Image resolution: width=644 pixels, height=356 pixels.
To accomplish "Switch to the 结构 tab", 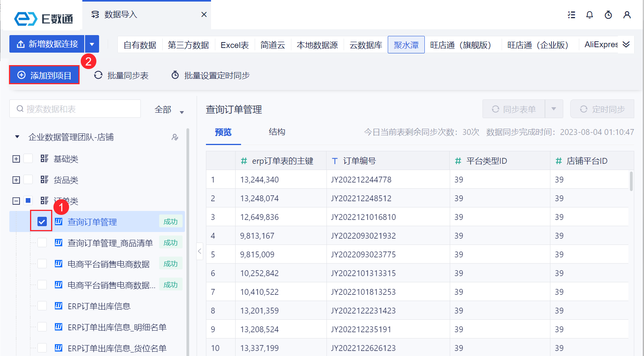I will [277, 132].
